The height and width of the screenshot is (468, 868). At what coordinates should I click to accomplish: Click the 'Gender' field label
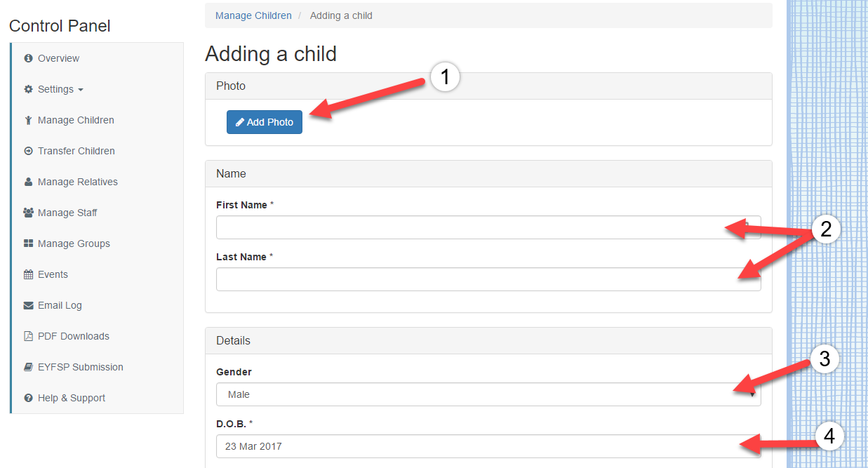pos(234,372)
